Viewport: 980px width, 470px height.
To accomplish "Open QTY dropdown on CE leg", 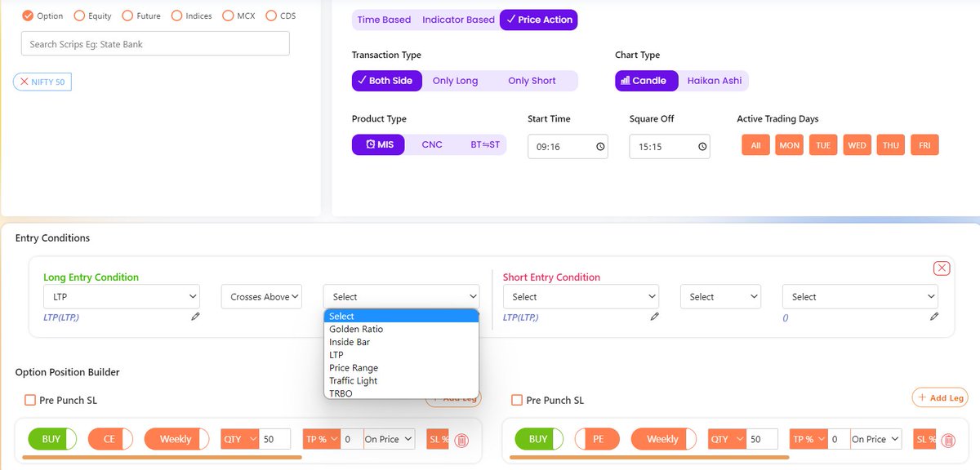I will (239, 439).
